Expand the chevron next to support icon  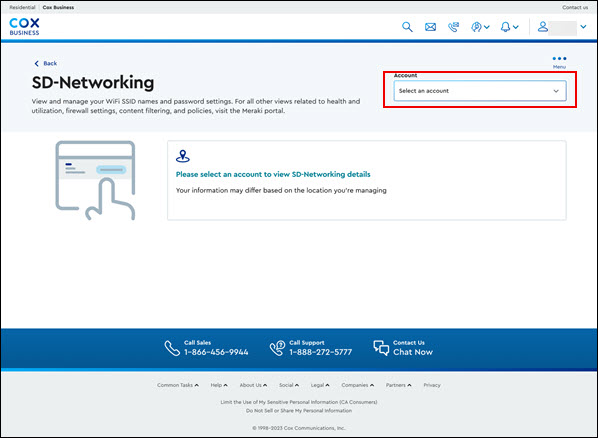487,27
